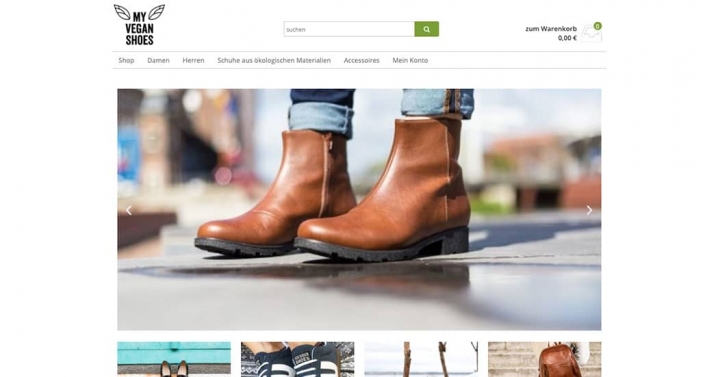The image size is (705, 377).
Task: Open the Vegan Shoes sneakers thumbnail
Action: click(x=298, y=359)
